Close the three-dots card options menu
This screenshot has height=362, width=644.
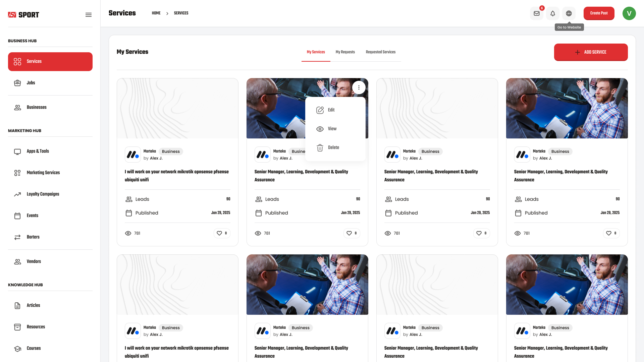point(359,87)
